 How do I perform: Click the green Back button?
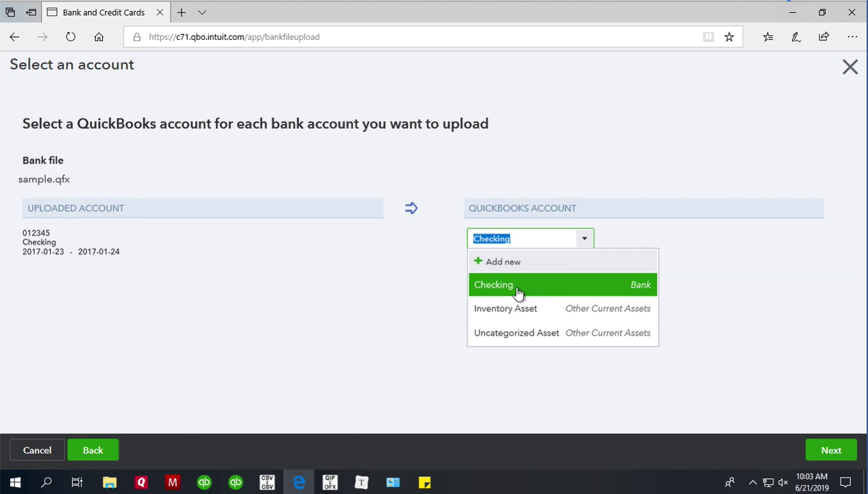pos(93,450)
